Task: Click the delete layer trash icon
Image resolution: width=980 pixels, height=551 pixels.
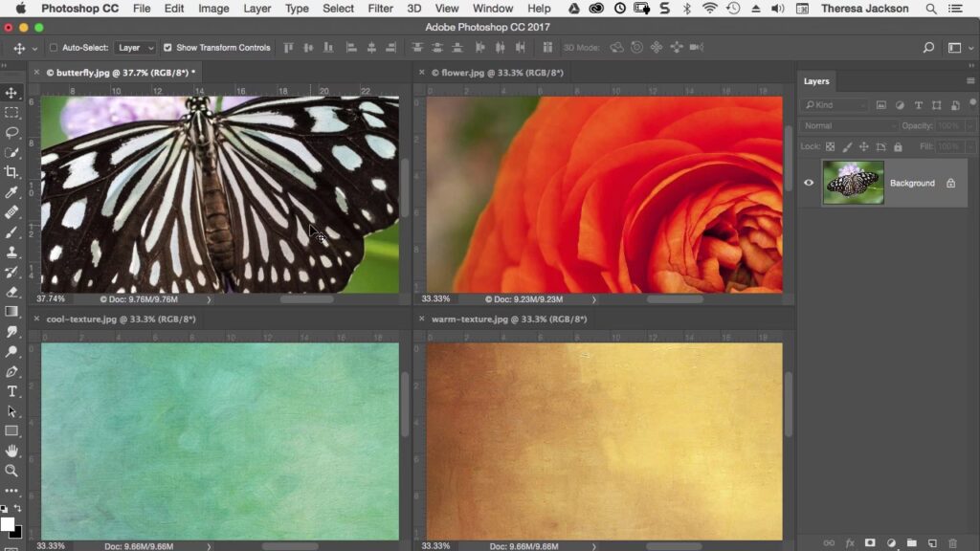Action: tap(952, 543)
